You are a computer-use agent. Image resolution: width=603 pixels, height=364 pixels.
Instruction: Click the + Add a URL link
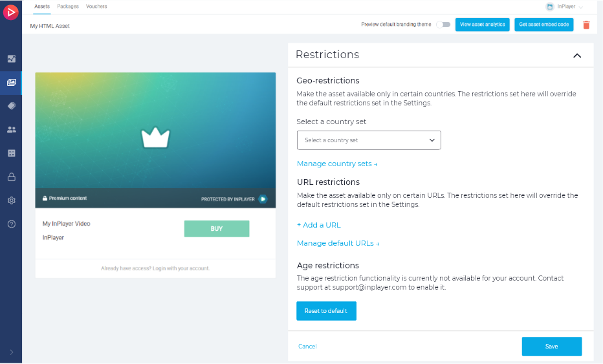pos(318,225)
